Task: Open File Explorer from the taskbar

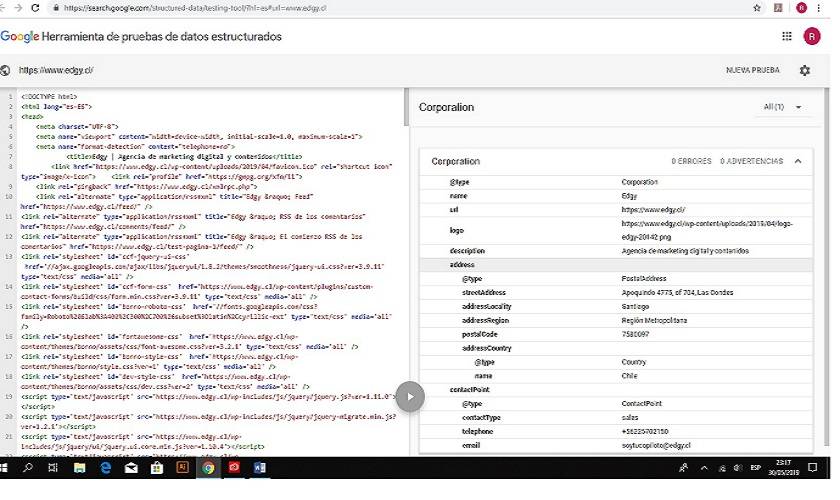Action: [79, 468]
